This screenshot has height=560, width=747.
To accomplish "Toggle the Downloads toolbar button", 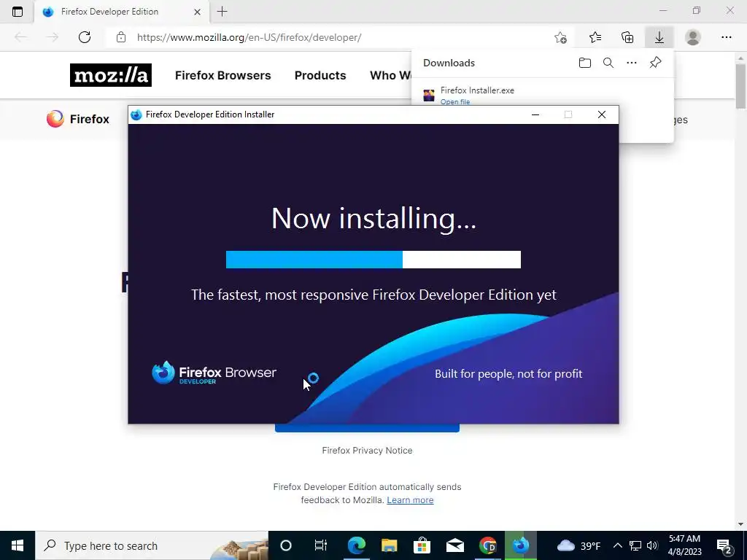I will 659,37.
